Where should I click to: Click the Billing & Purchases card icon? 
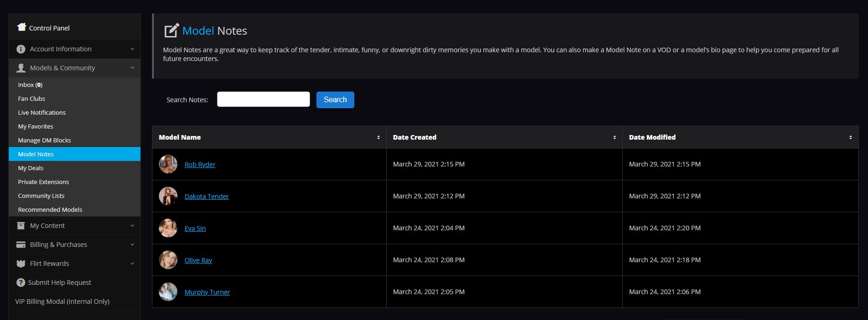pos(21,245)
